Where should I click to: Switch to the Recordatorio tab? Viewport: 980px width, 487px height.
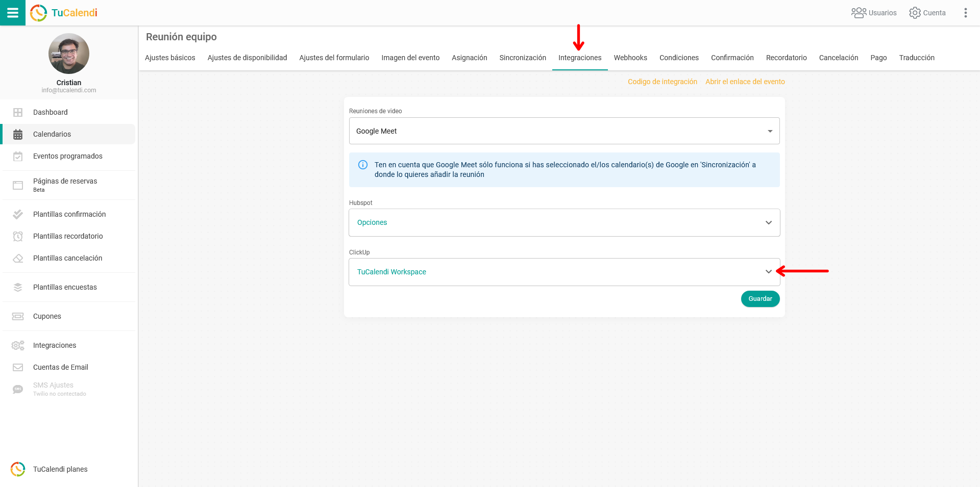(787, 58)
